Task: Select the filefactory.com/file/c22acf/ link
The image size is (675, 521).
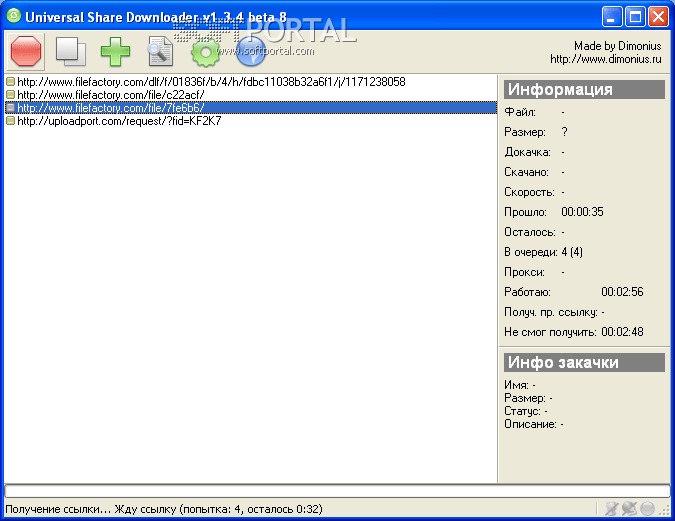Action: (x=251, y=94)
